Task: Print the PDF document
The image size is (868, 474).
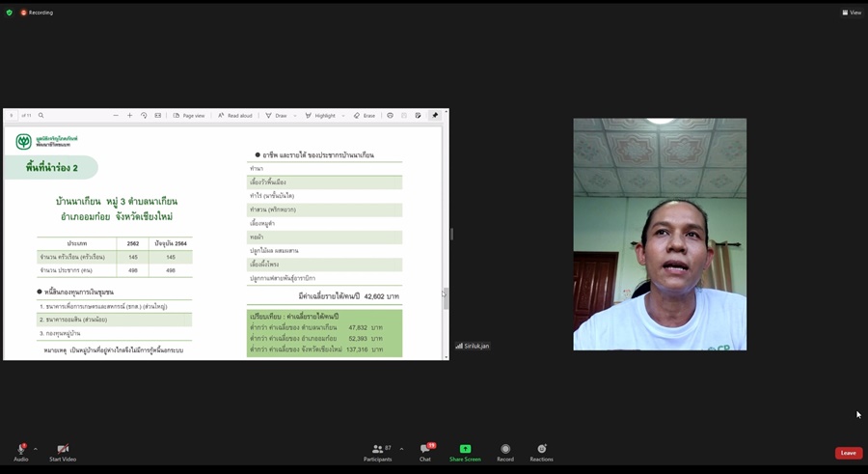Action: pos(390,116)
